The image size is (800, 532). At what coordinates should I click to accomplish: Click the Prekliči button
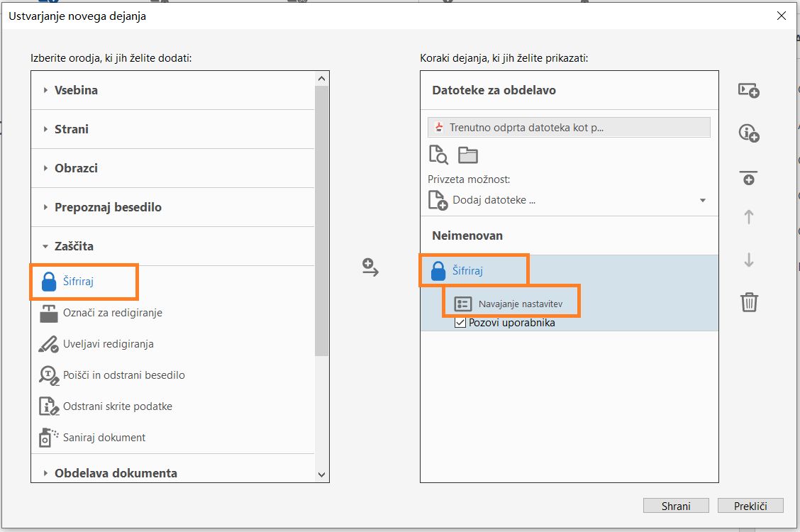click(750, 506)
